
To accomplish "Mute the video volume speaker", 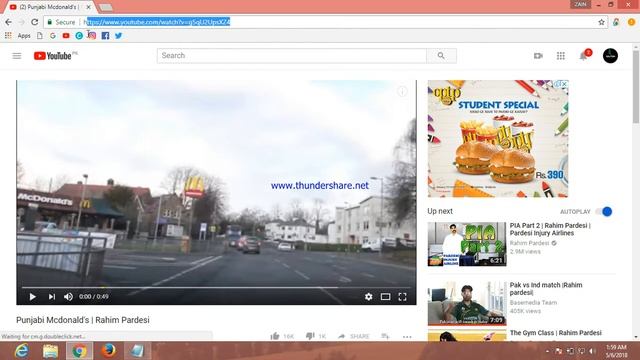I will click(68, 297).
